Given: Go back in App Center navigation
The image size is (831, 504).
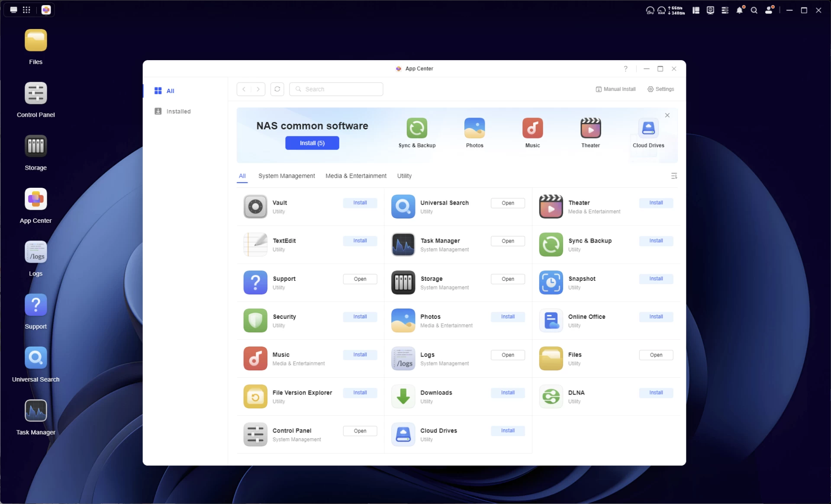Looking at the screenshot, I should (x=244, y=89).
